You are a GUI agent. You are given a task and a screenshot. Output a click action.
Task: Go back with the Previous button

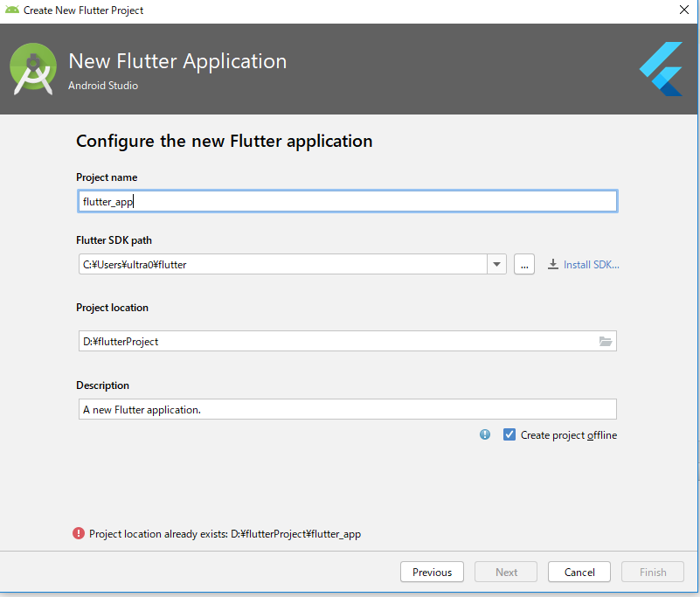tap(432, 573)
